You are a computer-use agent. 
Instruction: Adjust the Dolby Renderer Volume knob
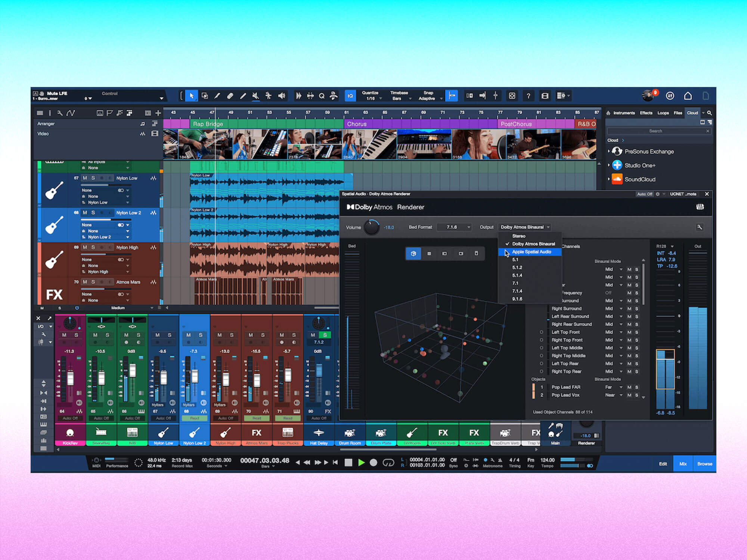(371, 227)
